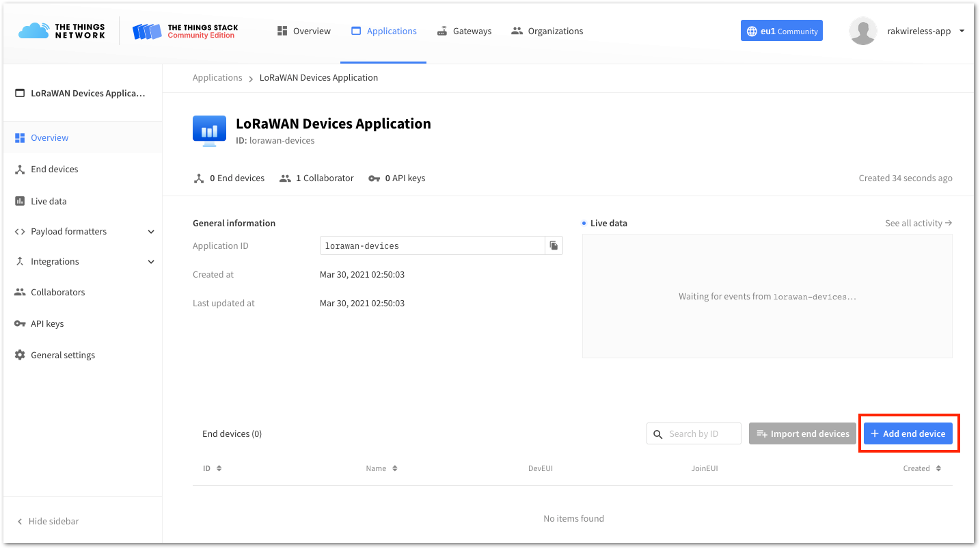This screenshot has width=980, height=549.
Task: Open the Overview tab in top navigation
Action: 303,31
